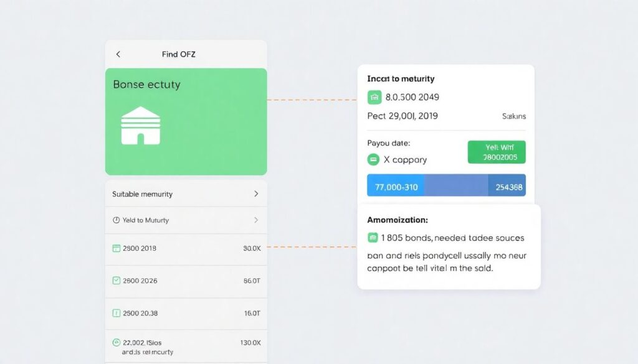Screen dimensions: 638x364
Task: Expand the Yeld to Muturty chevron
Action: click(x=255, y=220)
